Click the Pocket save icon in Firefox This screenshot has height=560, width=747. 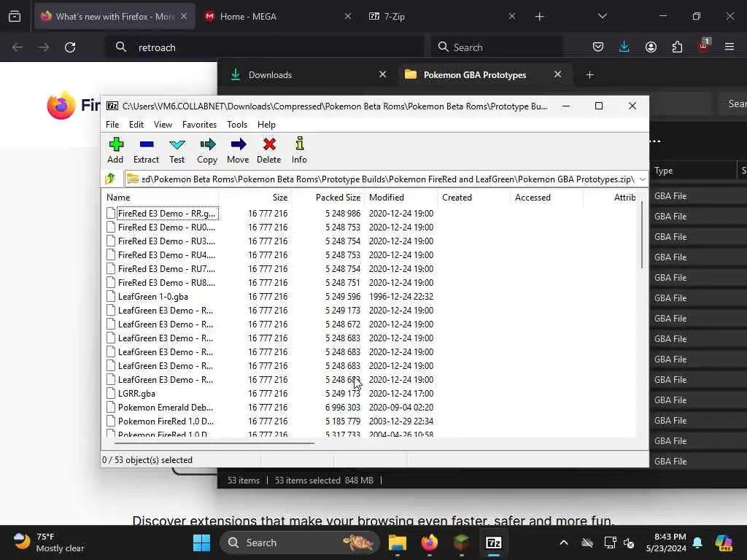(598, 47)
